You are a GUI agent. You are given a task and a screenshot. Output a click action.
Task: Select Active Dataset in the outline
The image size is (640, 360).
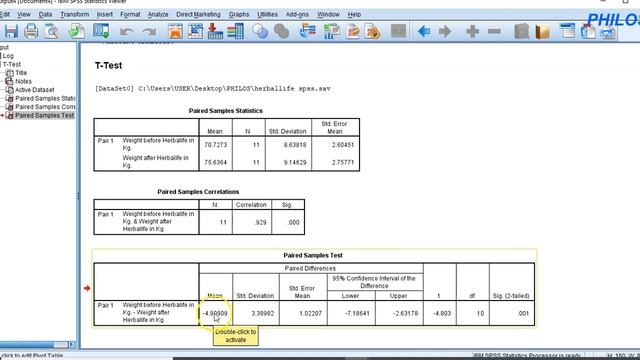(35, 90)
